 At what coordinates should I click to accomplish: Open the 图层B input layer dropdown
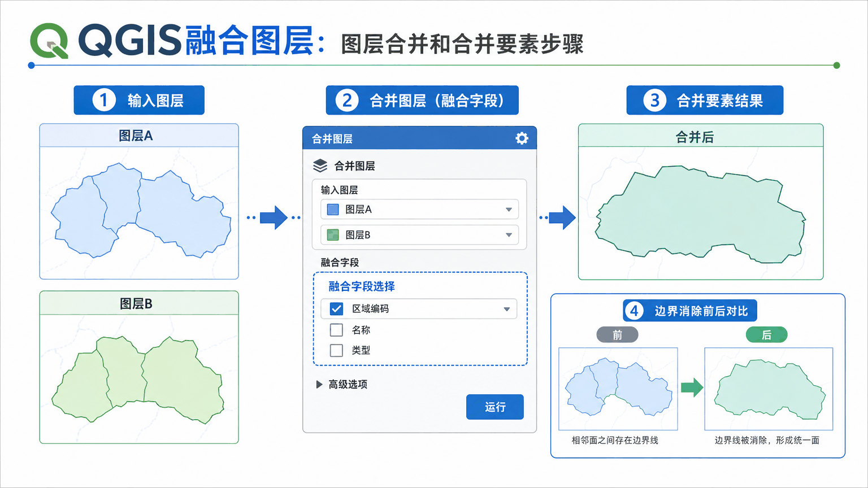[419, 235]
